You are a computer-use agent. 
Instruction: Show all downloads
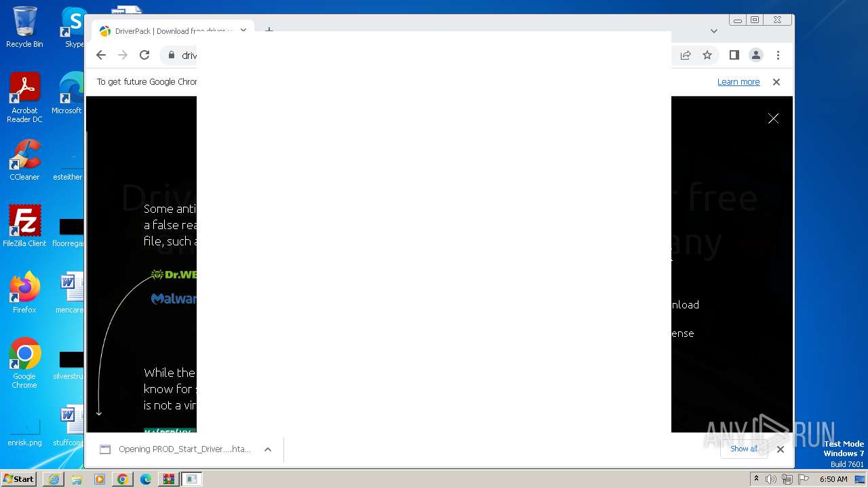point(744,449)
